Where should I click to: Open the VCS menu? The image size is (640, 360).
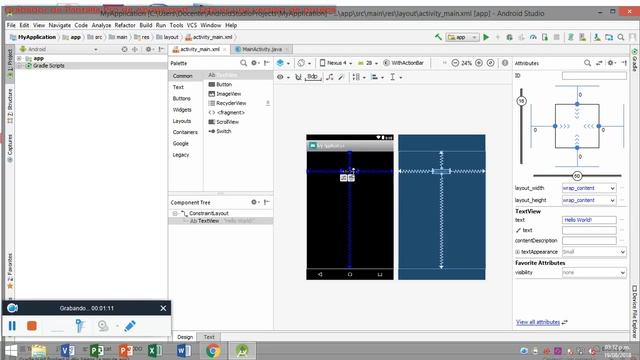coord(191,25)
